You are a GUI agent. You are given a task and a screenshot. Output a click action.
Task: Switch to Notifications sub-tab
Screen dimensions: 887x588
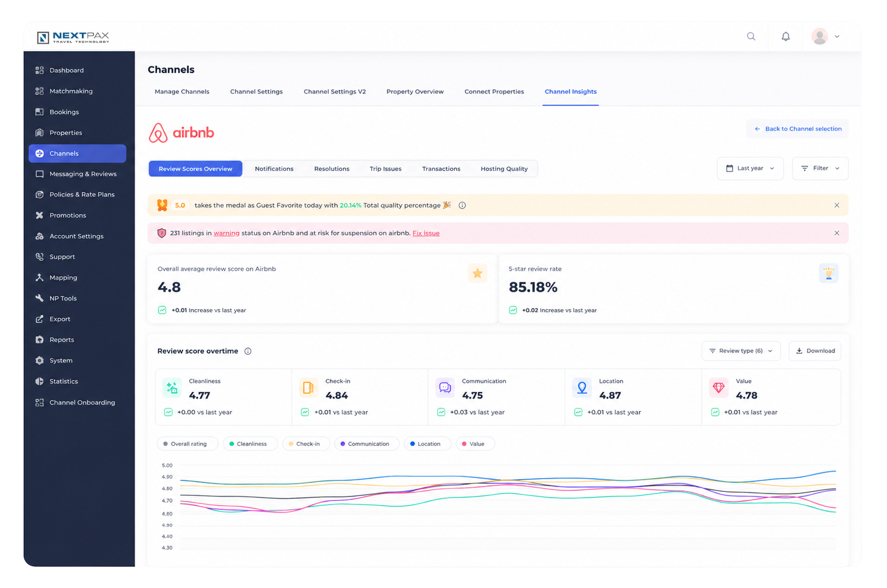tap(274, 169)
